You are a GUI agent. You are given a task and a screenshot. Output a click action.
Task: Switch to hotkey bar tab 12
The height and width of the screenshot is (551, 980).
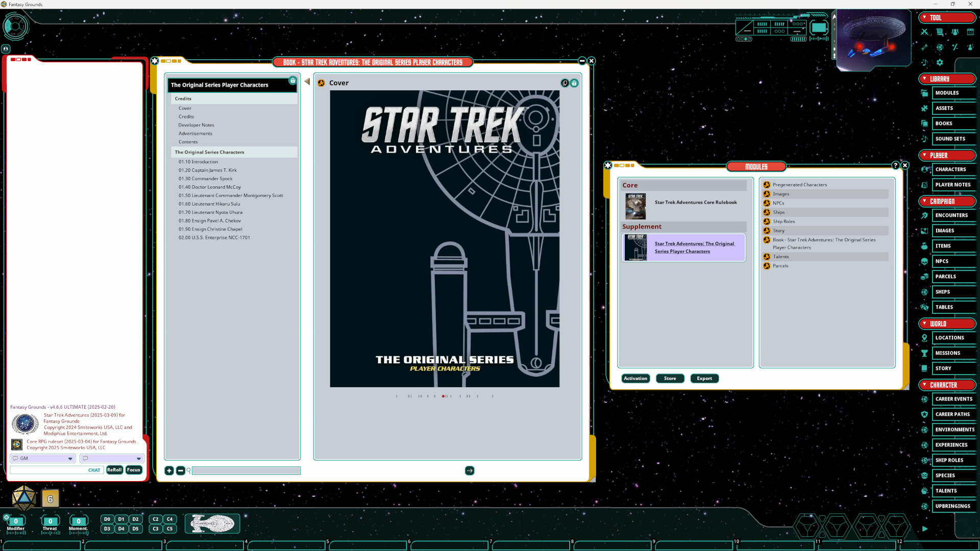click(x=899, y=542)
